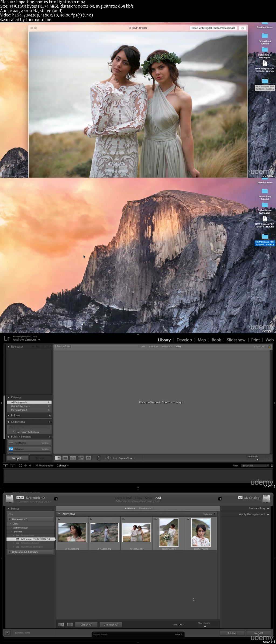The height and width of the screenshot is (644, 276).
Task: Toggle the All Photos checkbox
Action: 59,514
